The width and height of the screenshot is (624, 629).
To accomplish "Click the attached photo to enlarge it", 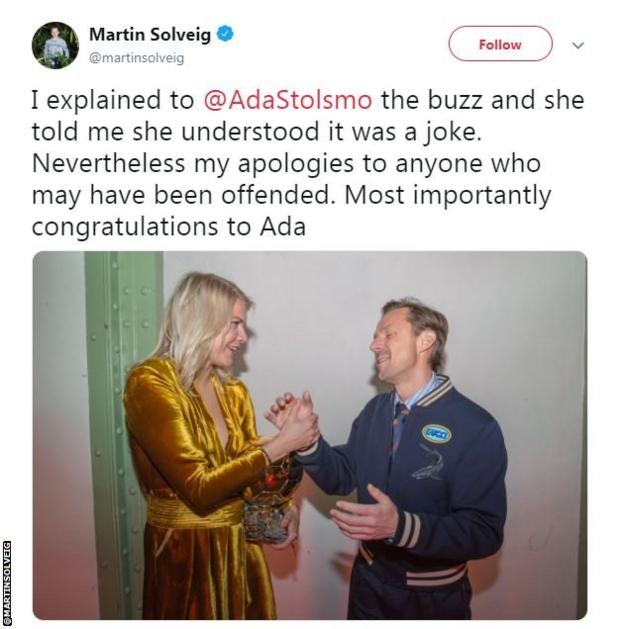I will pos(310,436).
